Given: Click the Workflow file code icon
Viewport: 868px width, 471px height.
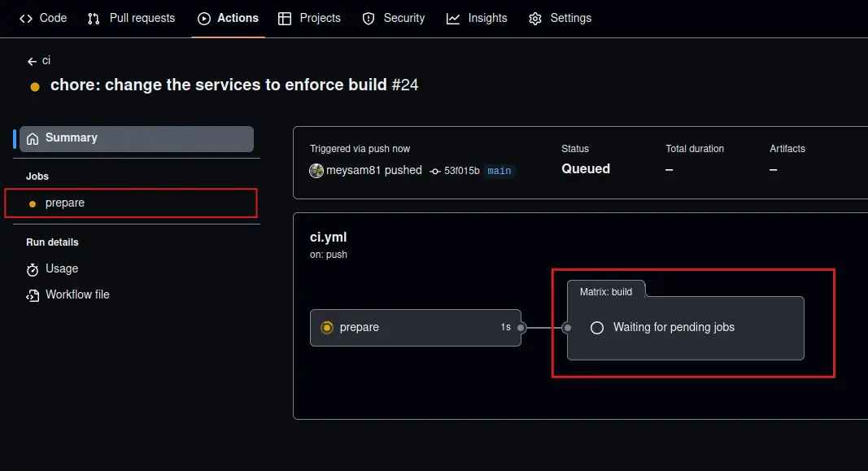Looking at the screenshot, I should point(33,295).
